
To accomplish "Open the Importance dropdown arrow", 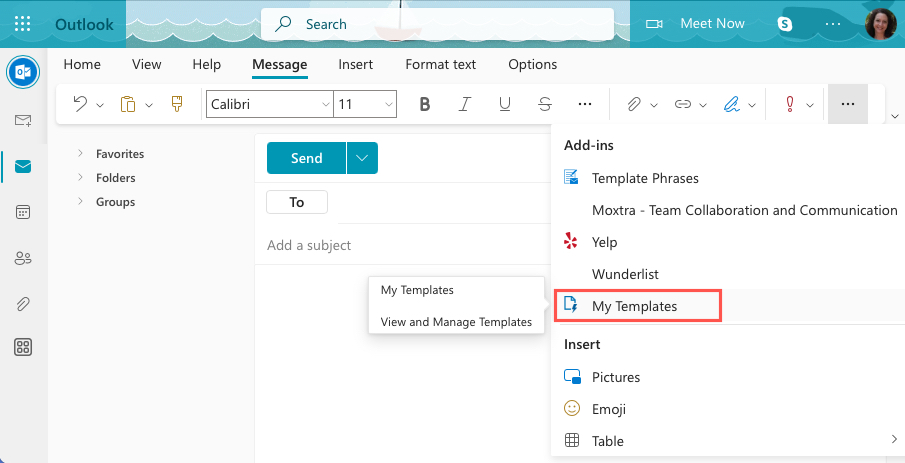I will coord(810,104).
